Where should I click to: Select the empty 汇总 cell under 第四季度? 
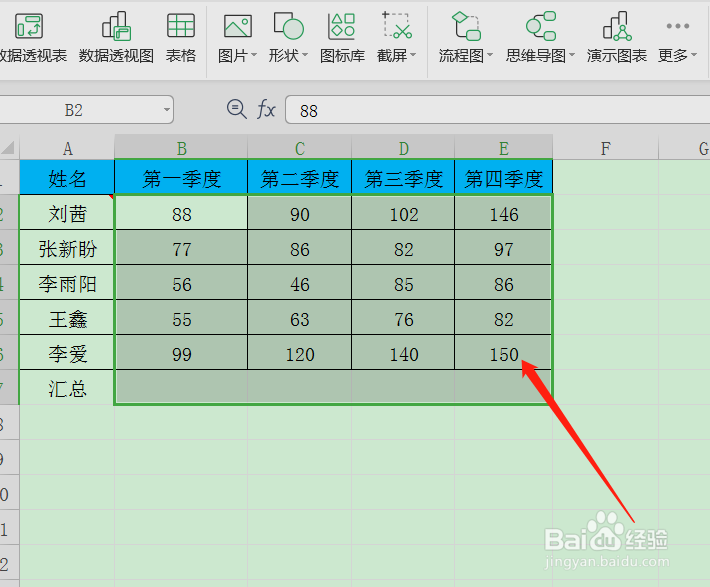pyautogui.click(x=504, y=386)
